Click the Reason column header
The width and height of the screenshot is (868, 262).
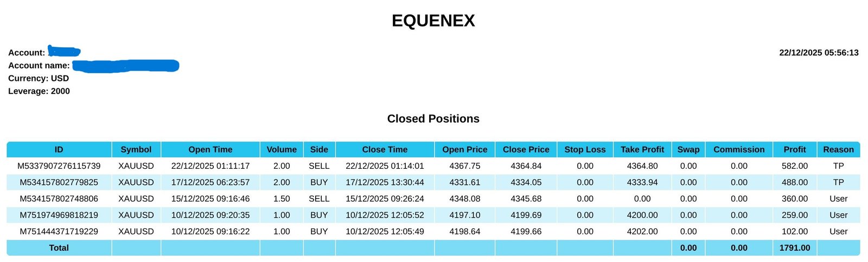(838, 150)
